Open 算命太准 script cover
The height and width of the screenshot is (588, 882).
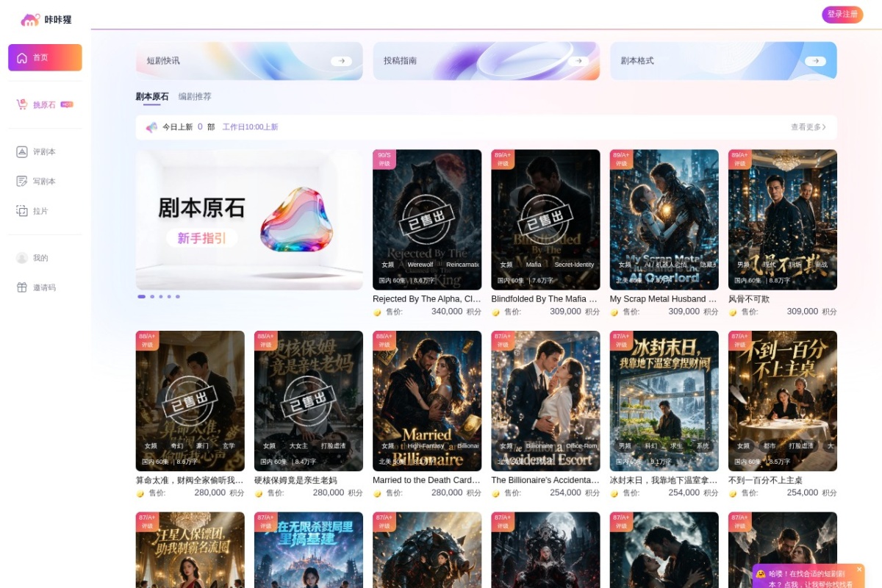[x=190, y=401]
